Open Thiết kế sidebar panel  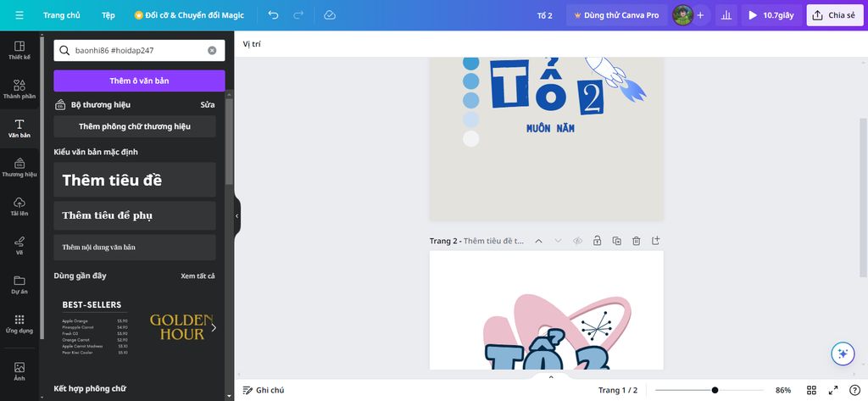(x=19, y=50)
